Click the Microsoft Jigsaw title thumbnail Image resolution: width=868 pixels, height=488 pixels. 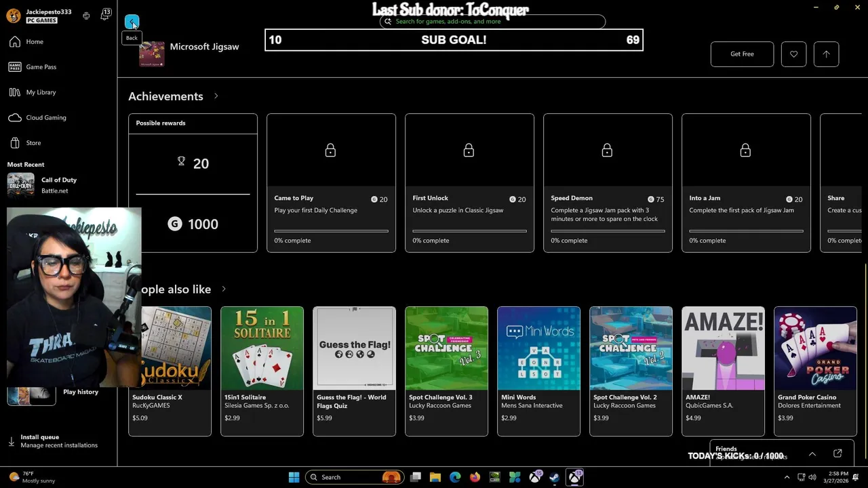coord(151,54)
